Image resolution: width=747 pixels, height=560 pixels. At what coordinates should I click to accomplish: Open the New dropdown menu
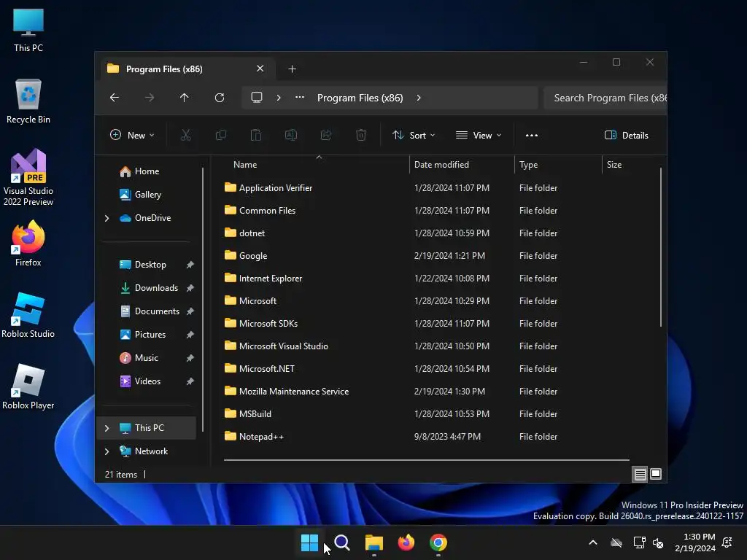point(133,135)
